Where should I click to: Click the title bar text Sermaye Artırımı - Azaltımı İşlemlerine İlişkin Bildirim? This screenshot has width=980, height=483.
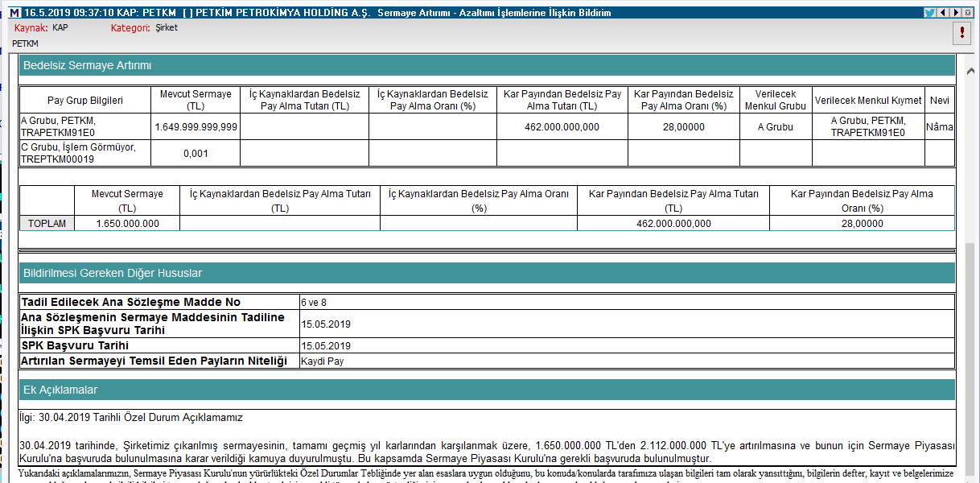point(494,13)
